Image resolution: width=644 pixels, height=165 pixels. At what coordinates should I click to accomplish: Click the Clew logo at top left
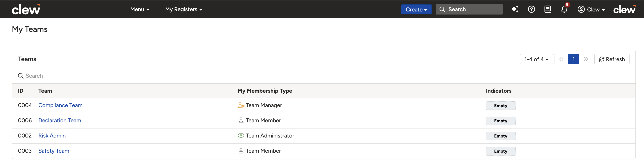(26, 9)
